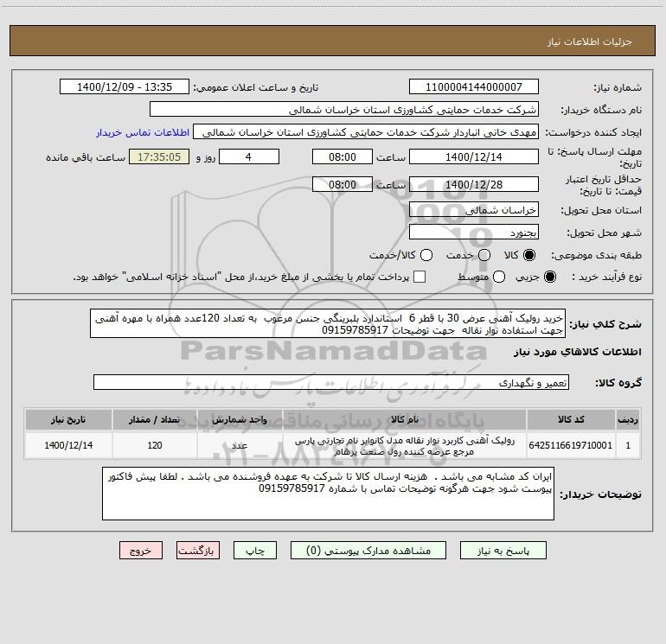Click the اطلاعات کالاهای مورد نیاز heading
The height and width of the screenshot is (644, 666).
tap(578, 352)
